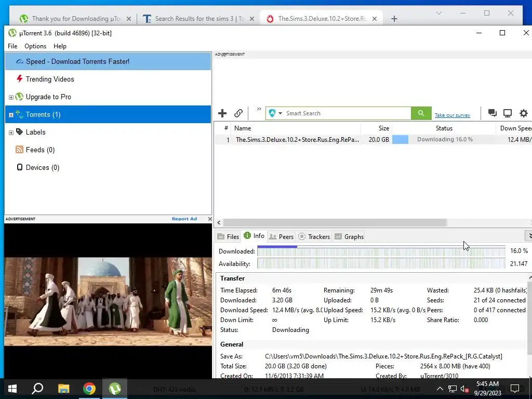The image size is (532, 399).
Task: Open the File menu
Action: (12, 46)
